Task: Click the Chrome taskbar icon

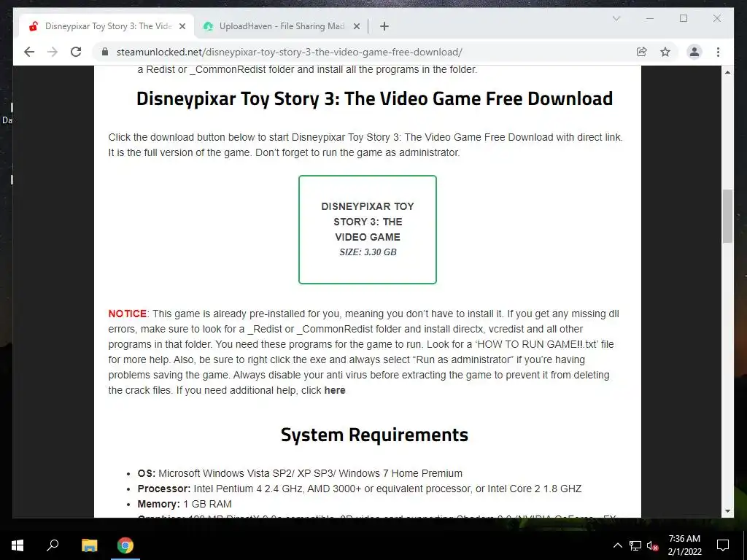Action: click(125, 545)
